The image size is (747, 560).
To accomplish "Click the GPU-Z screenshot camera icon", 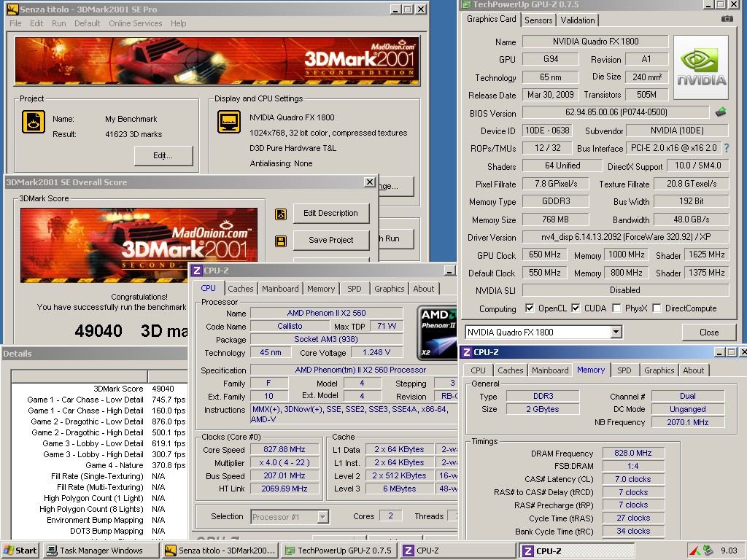I will pos(727,18).
